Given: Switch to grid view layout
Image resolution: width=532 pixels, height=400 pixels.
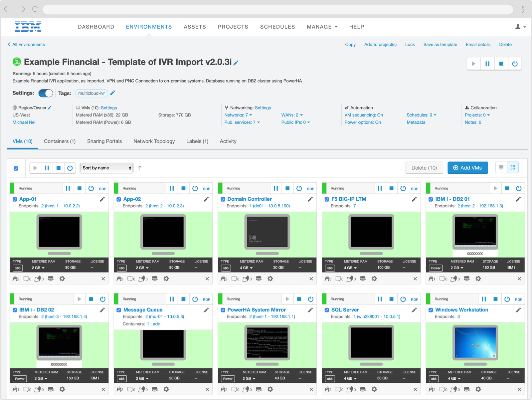Looking at the screenshot, I should tap(513, 168).
